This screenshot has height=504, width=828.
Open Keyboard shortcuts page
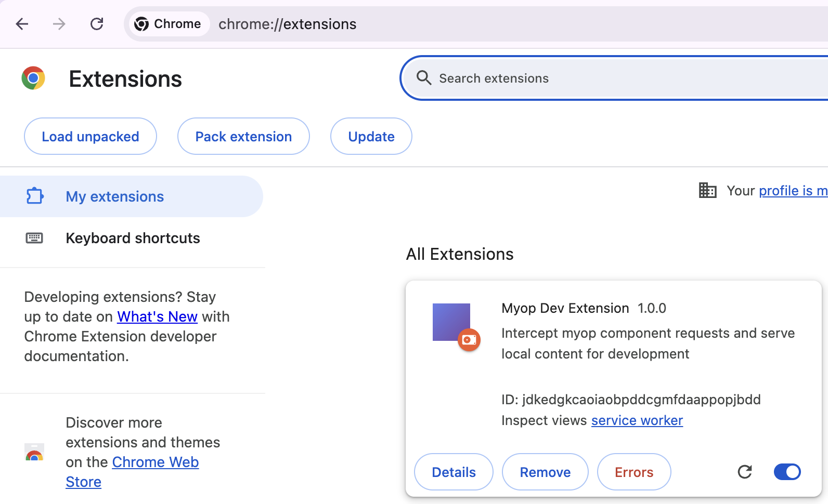pyautogui.click(x=133, y=238)
